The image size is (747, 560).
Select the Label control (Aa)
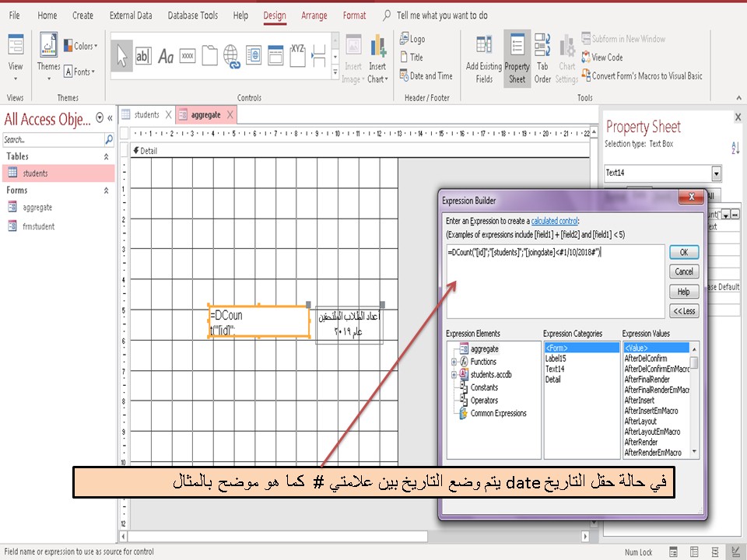pyautogui.click(x=165, y=56)
